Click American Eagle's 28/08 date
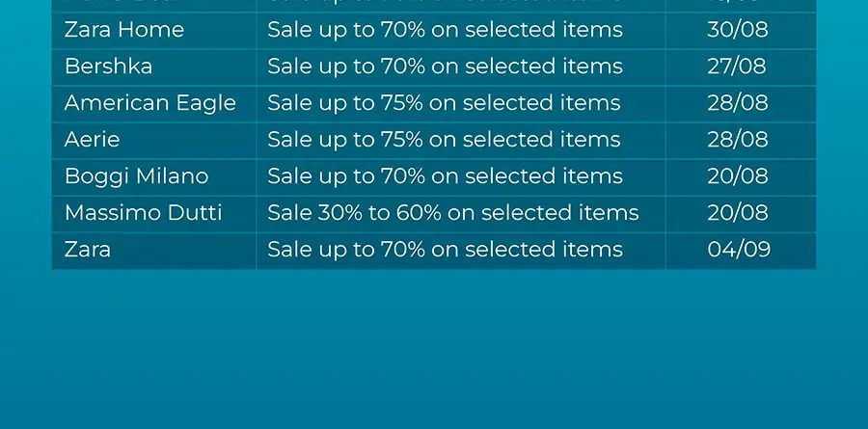 [x=738, y=103]
